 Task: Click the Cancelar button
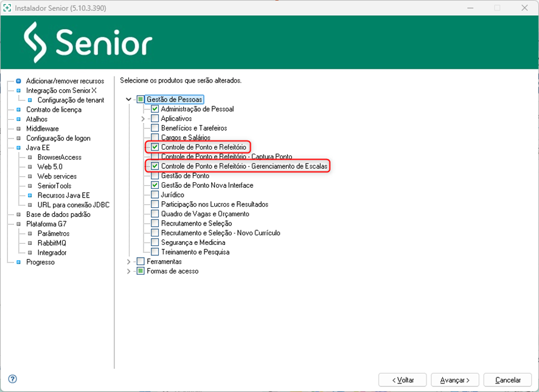(508, 380)
